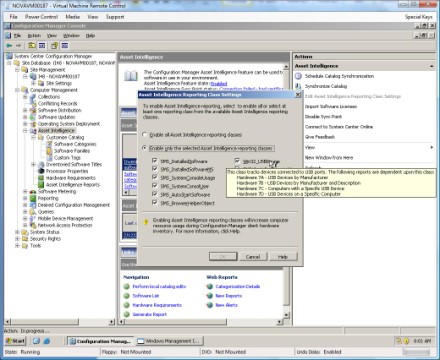The width and height of the screenshot is (440, 360).
Task: Click the Software Categories icon
Action: [49, 144]
